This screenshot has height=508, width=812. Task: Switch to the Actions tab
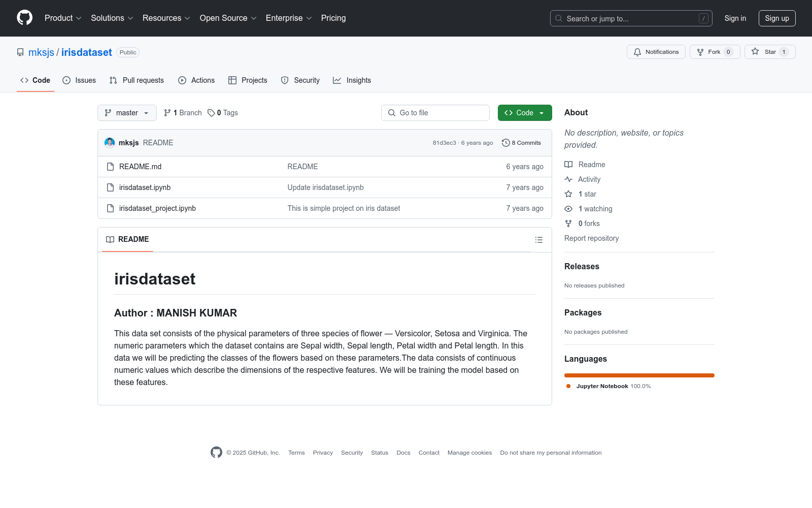click(196, 80)
